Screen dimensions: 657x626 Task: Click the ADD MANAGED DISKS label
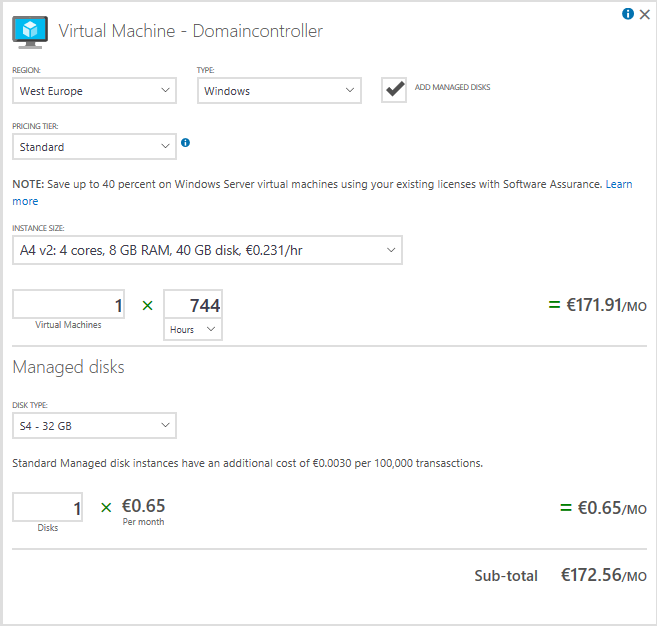(452, 87)
